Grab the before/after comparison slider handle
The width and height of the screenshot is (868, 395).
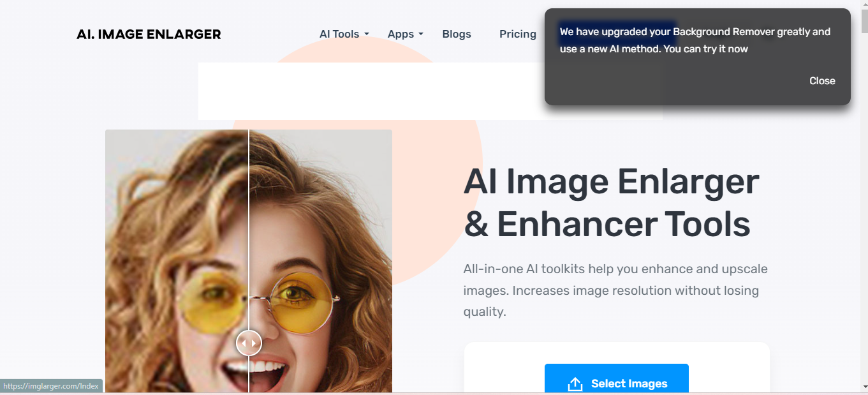[x=249, y=343]
